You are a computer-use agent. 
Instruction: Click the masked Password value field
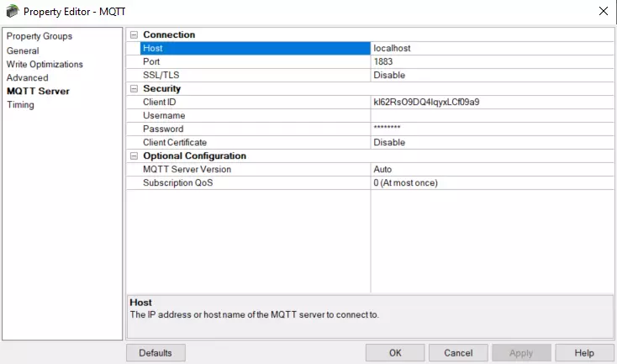492,129
